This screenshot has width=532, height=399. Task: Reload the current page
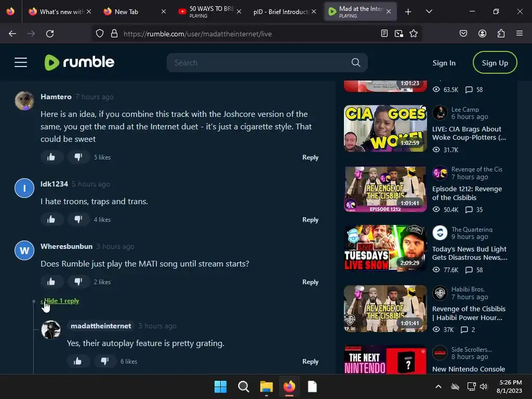click(x=50, y=34)
